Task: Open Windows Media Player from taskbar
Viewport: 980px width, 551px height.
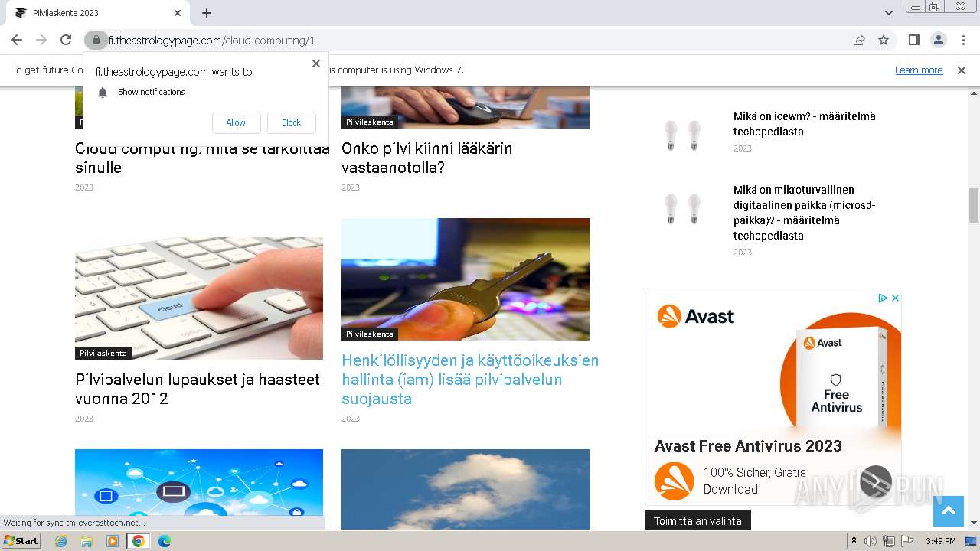Action: pos(113,541)
